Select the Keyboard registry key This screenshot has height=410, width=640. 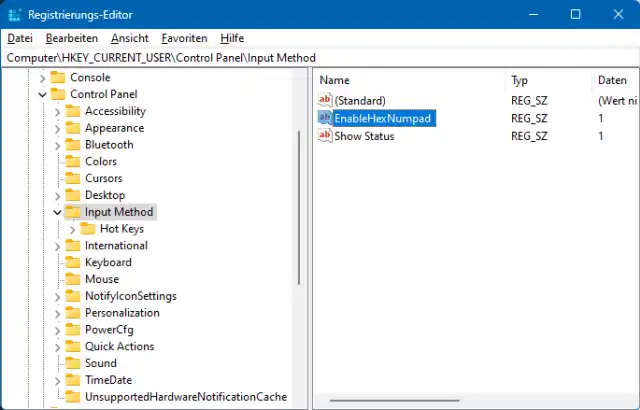click(x=108, y=262)
